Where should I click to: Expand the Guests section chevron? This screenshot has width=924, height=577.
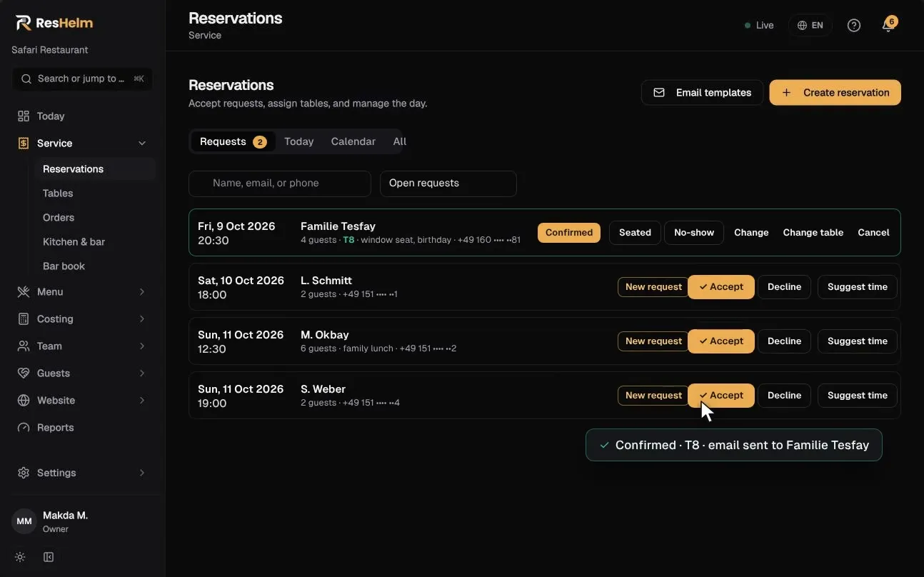click(142, 373)
